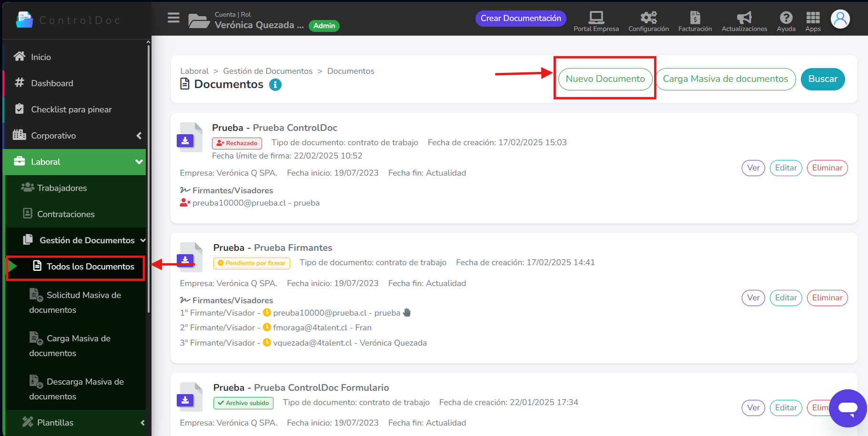The width and height of the screenshot is (868, 436).
Task: Collapse Gestión de Documentos submenu
Action: click(143, 240)
